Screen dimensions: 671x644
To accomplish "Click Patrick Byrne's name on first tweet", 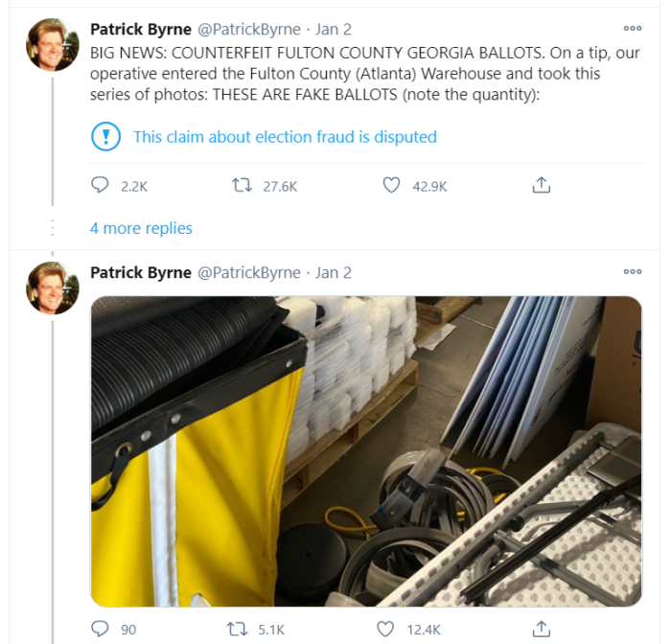I will 140,30.
